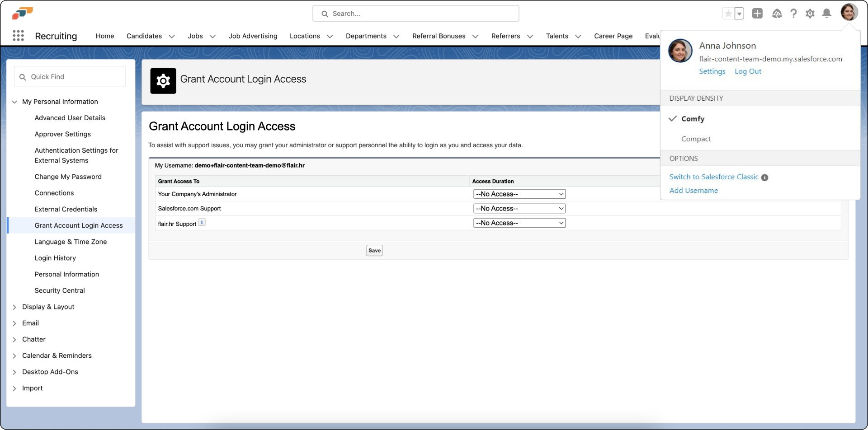Click the plus icon for global actions

(758, 14)
